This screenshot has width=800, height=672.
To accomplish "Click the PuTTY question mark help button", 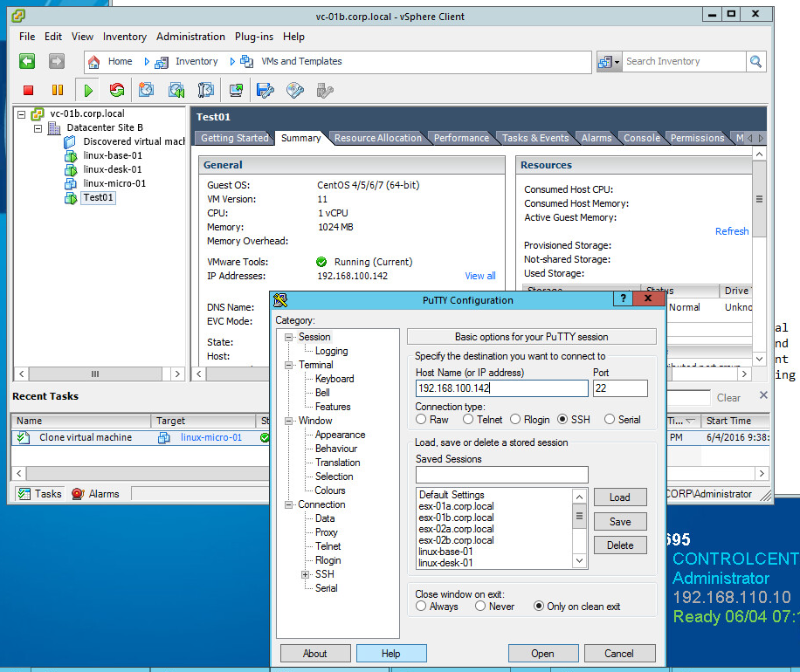I will [x=623, y=298].
